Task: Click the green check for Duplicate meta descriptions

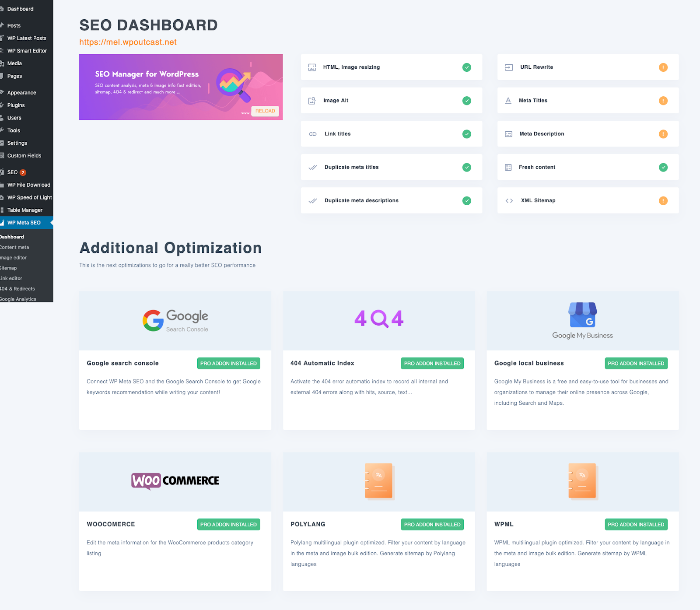Action: point(467,200)
